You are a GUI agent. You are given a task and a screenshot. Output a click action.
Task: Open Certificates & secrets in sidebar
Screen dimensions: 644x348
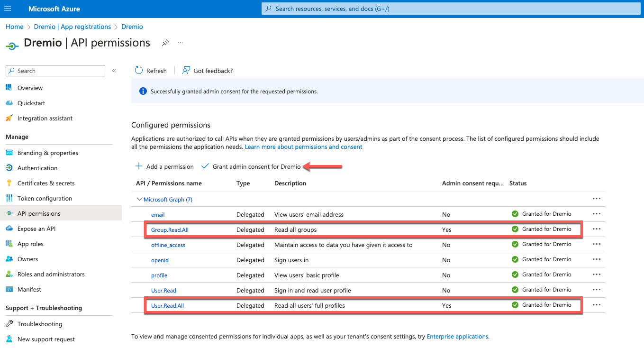coord(45,183)
